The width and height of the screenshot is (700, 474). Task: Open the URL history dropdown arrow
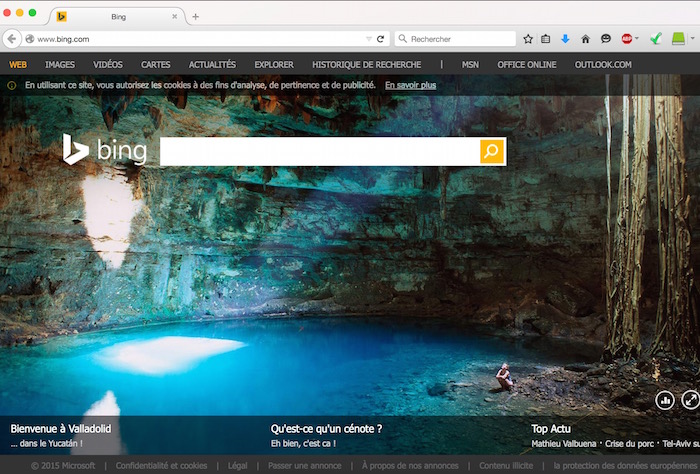368,39
